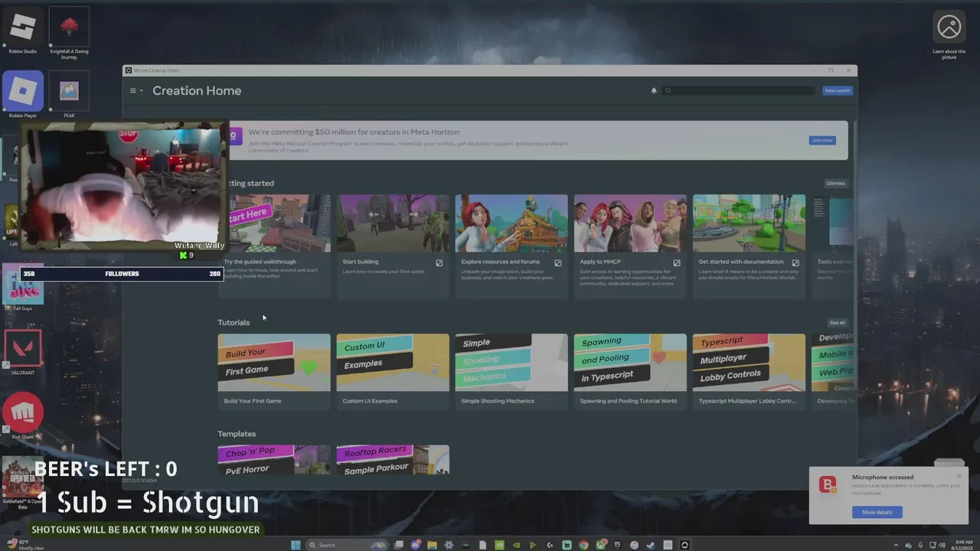Open the Xbox app from the taskbar
Viewport: 980px width, 551px height.
600,545
